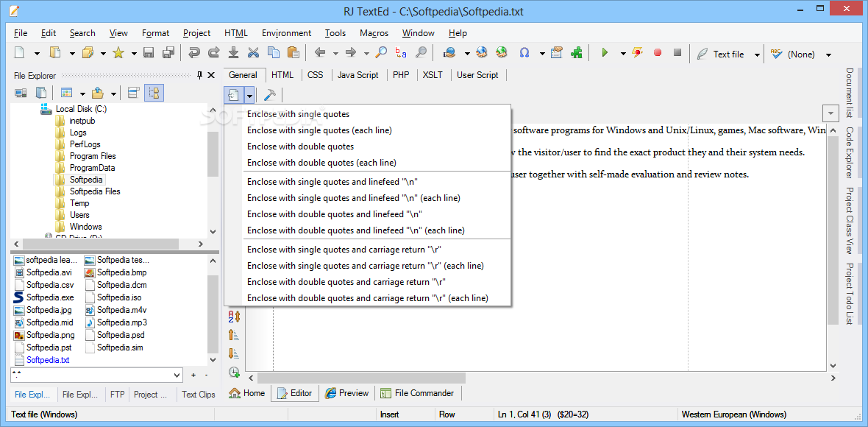Click the Omega special characters icon
The image size is (868, 427).
(524, 53)
